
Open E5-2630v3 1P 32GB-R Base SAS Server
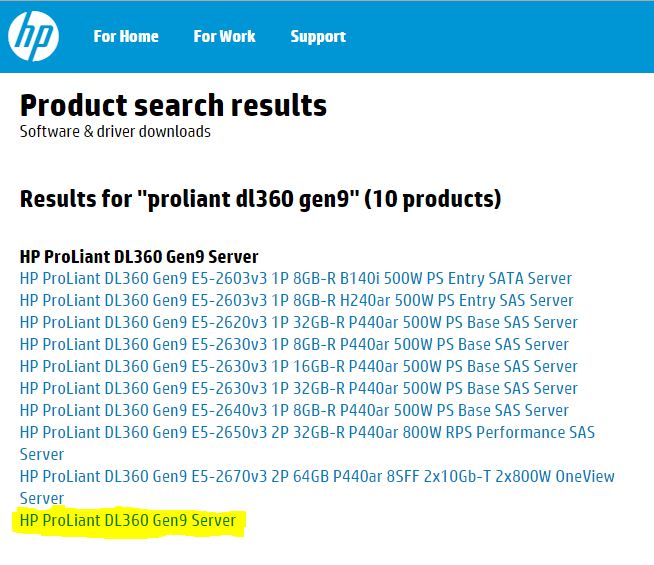pyautogui.click(x=298, y=389)
